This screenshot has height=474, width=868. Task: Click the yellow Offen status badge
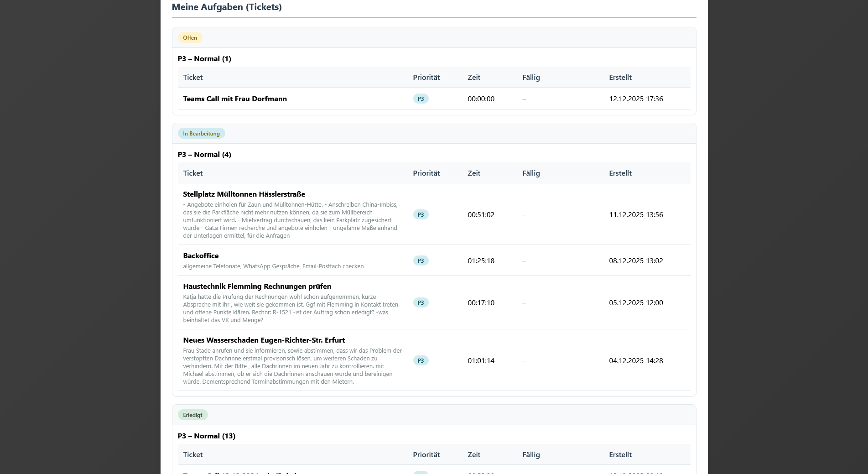coord(190,38)
